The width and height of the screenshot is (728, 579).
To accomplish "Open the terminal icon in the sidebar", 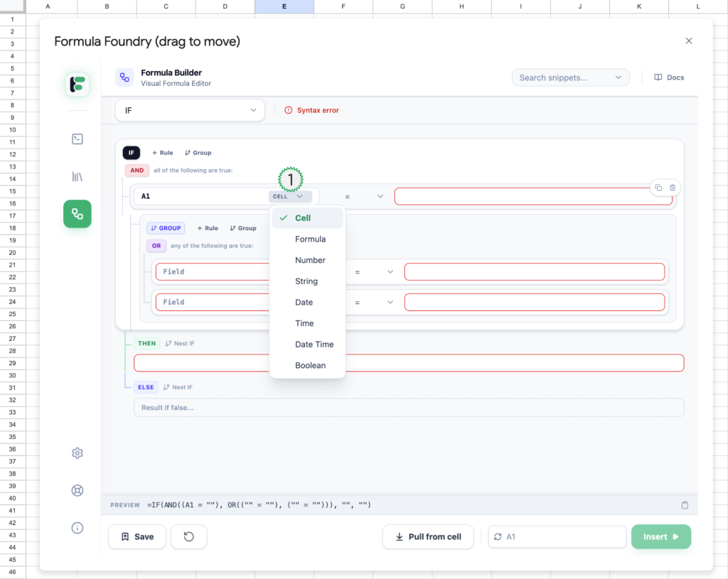I will tap(77, 139).
